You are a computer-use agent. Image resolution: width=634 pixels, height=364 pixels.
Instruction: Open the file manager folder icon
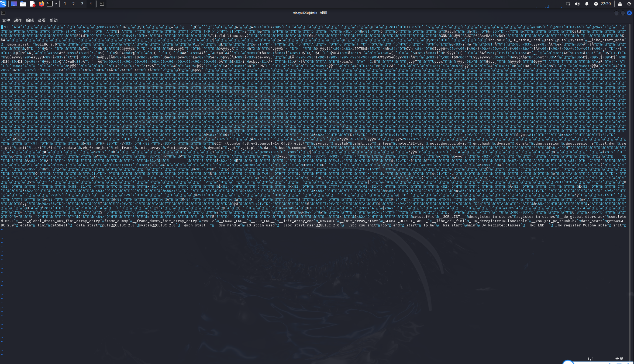23,4
